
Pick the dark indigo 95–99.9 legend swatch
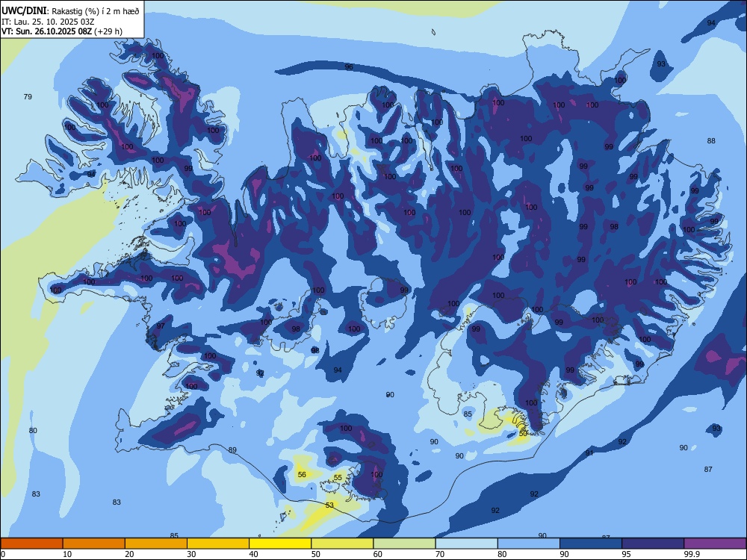click(653, 544)
